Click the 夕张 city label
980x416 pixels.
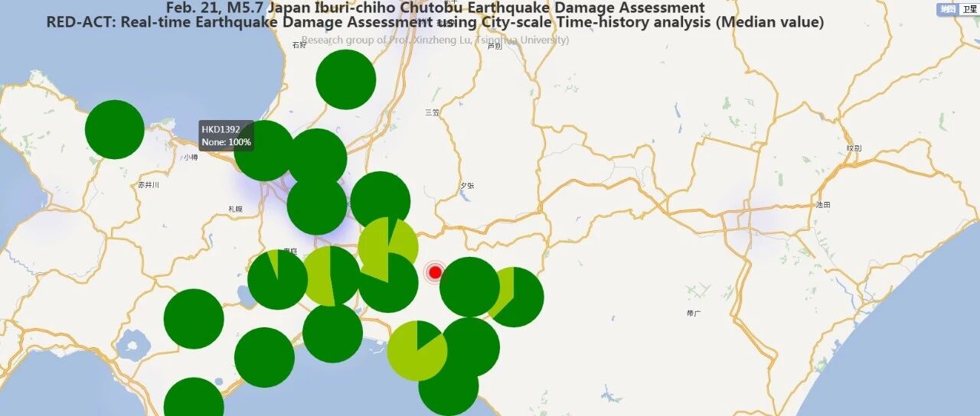[467, 186]
